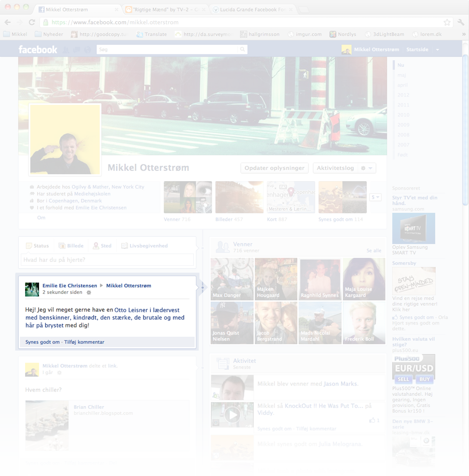Jump to Født on the timeline
The image size is (469, 476).
pos(403,155)
